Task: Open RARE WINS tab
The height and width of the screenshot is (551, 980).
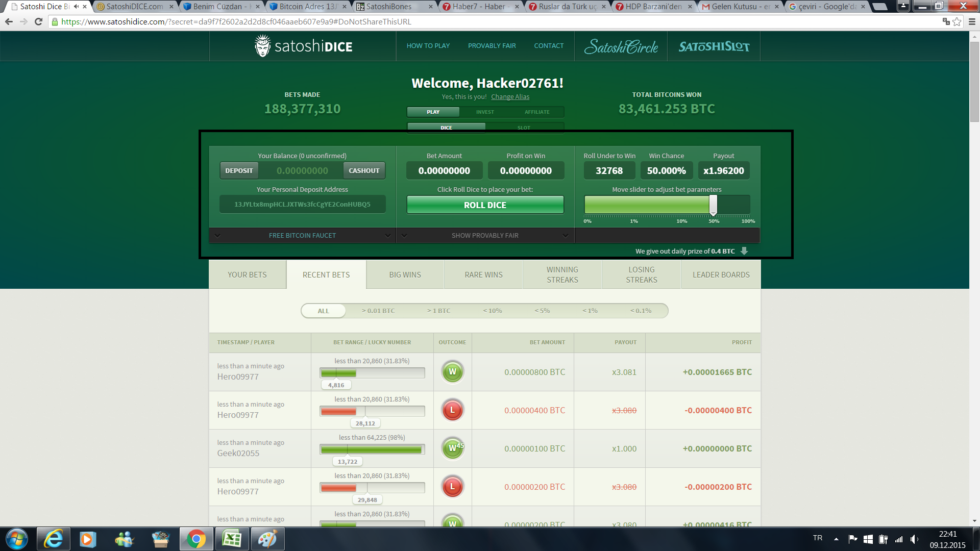Action: point(483,274)
